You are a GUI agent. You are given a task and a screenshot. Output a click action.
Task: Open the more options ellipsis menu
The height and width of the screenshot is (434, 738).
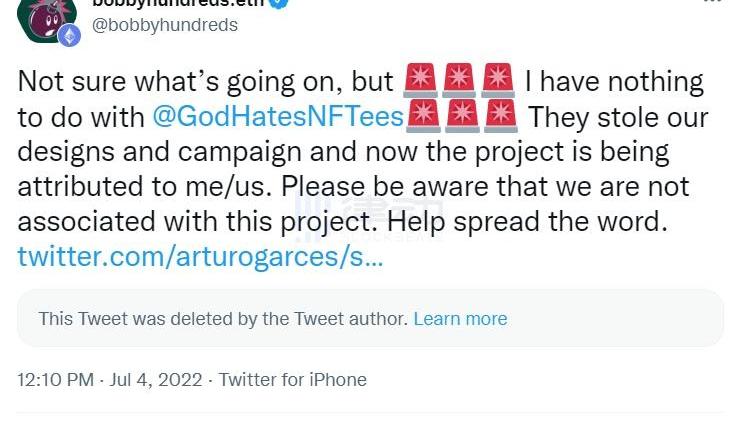point(711,3)
